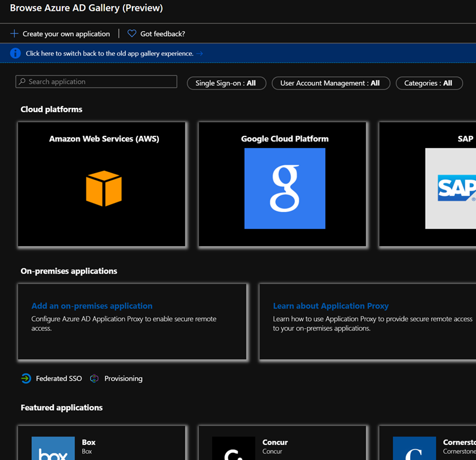
Task: Open Learn about Application Proxy link
Action: coord(331,306)
